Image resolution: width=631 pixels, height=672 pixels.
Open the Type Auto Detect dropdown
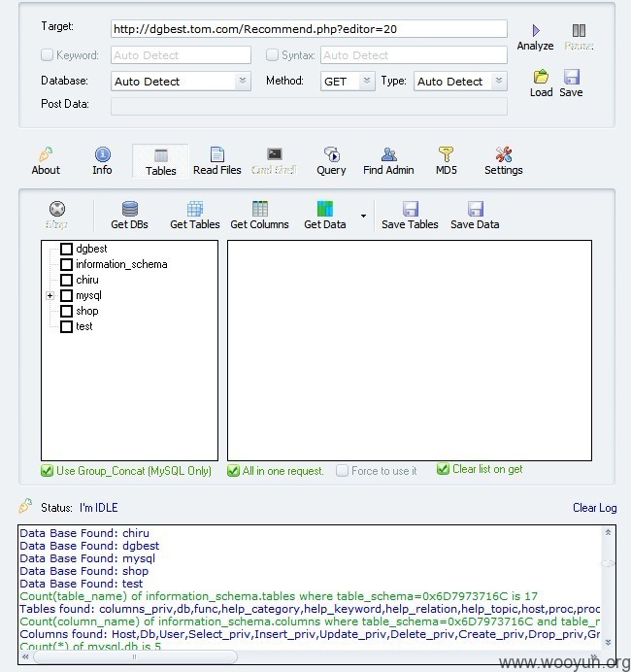(x=499, y=81)
